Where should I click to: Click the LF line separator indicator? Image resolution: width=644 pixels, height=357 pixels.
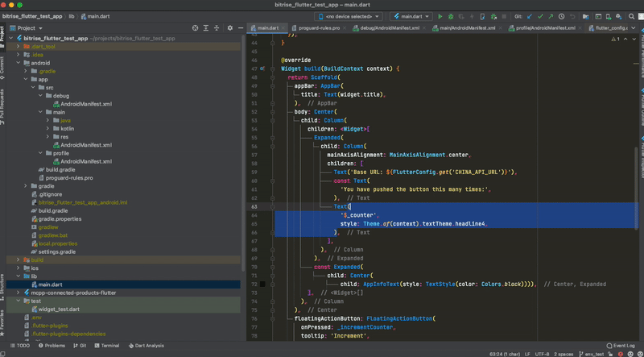point(527,354)
